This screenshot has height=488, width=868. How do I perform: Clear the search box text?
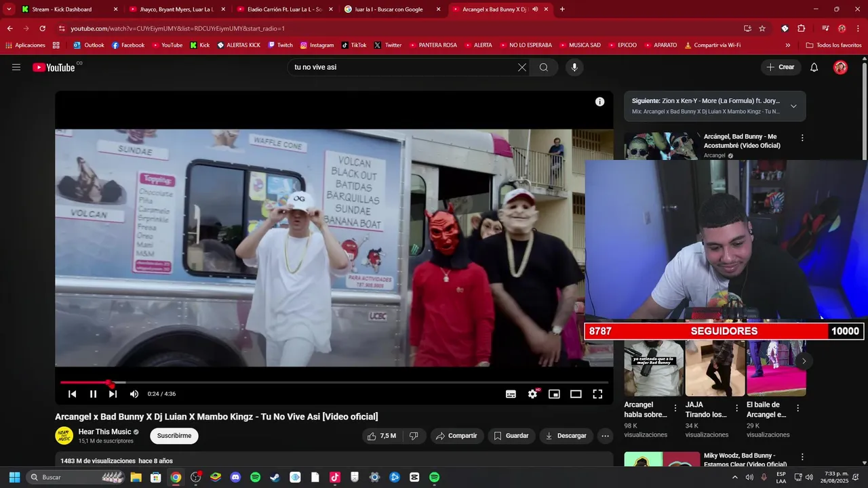tap(521, 67)
